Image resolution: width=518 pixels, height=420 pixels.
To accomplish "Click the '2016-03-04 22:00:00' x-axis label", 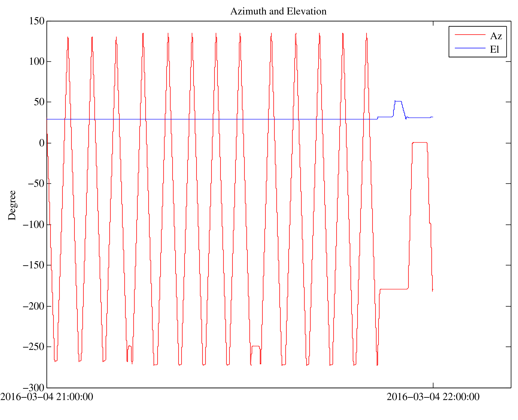I will click(433, 397).
